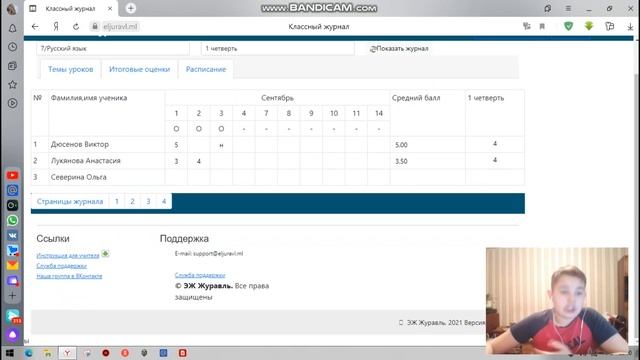Go to journal page 4

pos(164,201)
